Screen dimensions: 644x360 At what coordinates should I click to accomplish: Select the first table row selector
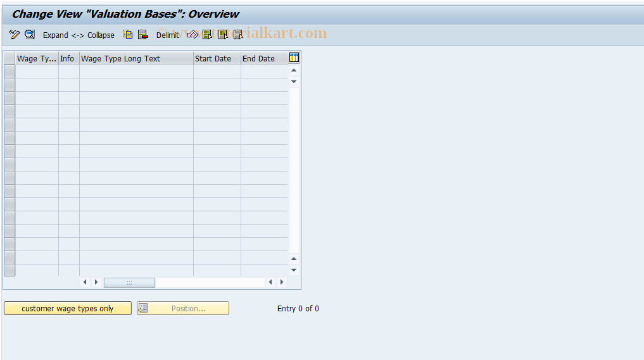point(9,71)
